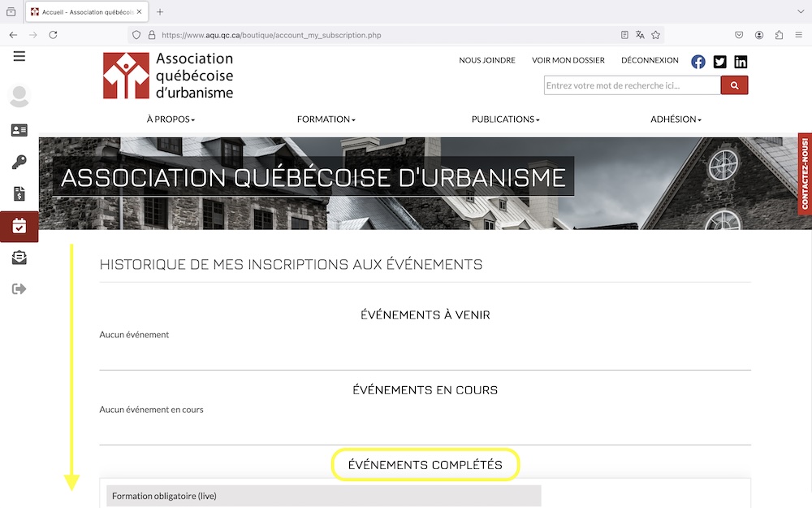
Task: Expand the À PROPOS dropdown menu
Action: pyautogui.click(x=171, y=119)
